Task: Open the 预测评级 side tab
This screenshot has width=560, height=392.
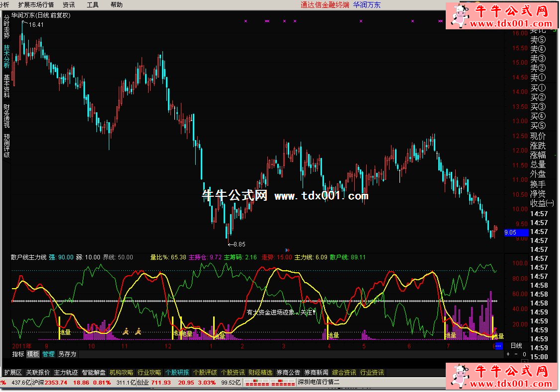Action: click(6, 146)
